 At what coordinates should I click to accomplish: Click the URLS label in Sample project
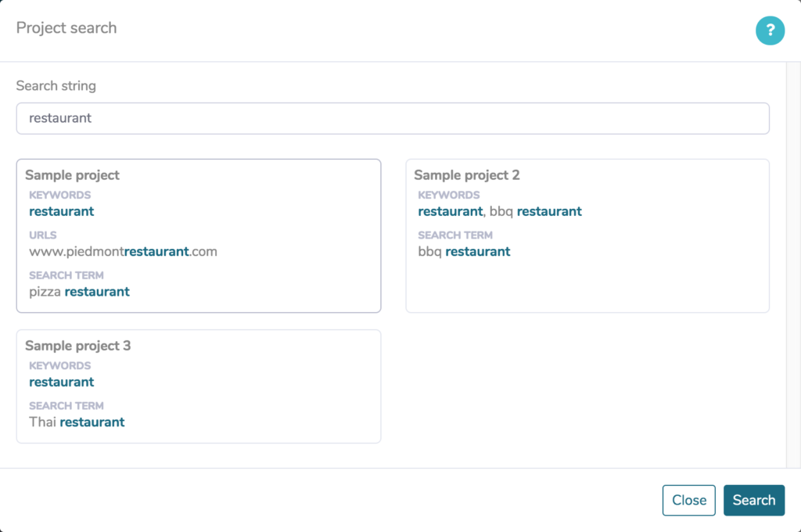(43, 235)
